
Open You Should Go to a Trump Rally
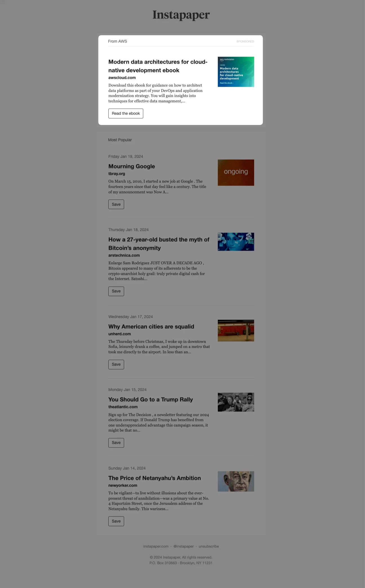(151, 399)
